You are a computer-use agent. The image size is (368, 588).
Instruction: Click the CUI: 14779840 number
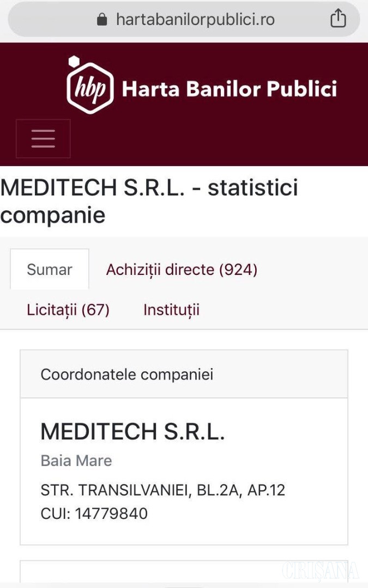tap(94, 513)
